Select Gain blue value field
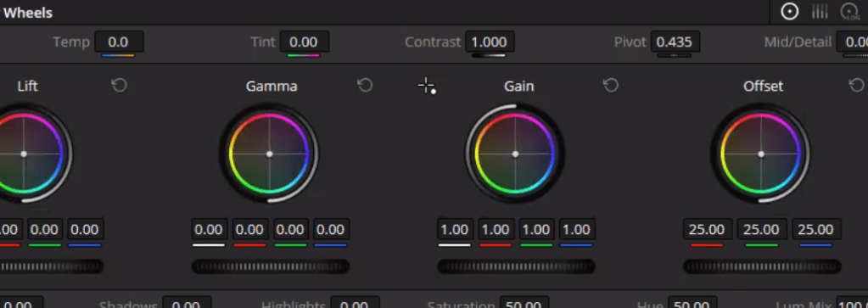 coord(577,229)
